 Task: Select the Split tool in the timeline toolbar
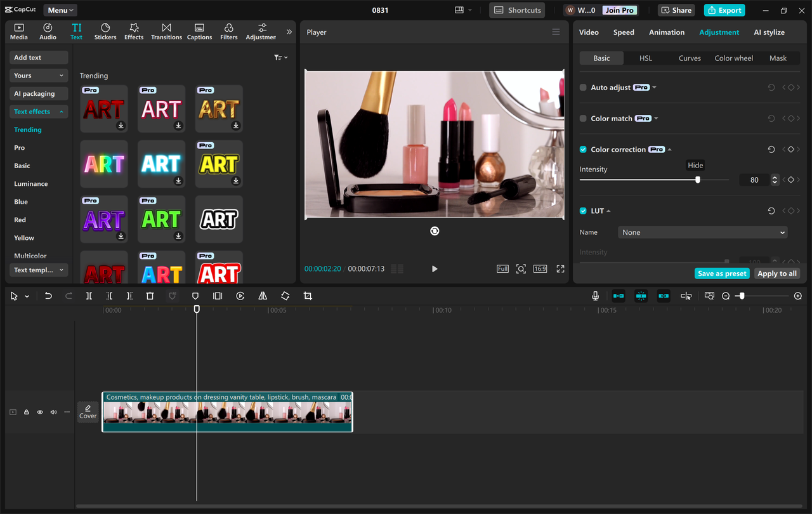click(89, 296)
